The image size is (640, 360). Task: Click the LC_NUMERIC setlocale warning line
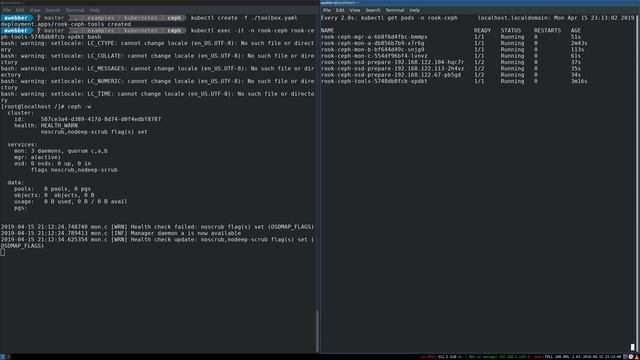(158, 84)
